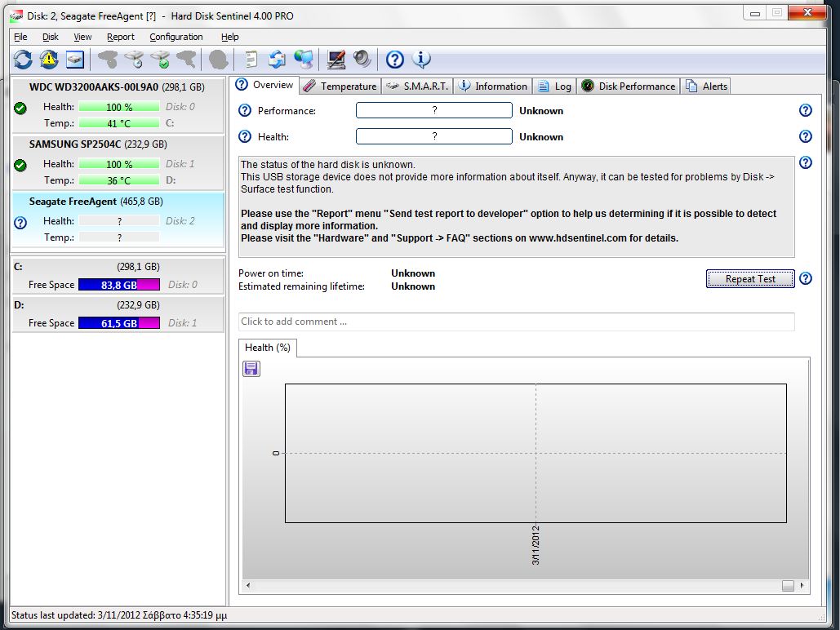The width and height of the screenshot is (840, 630).
Task: Open the Configuration menu
Action: coord(176,37)
